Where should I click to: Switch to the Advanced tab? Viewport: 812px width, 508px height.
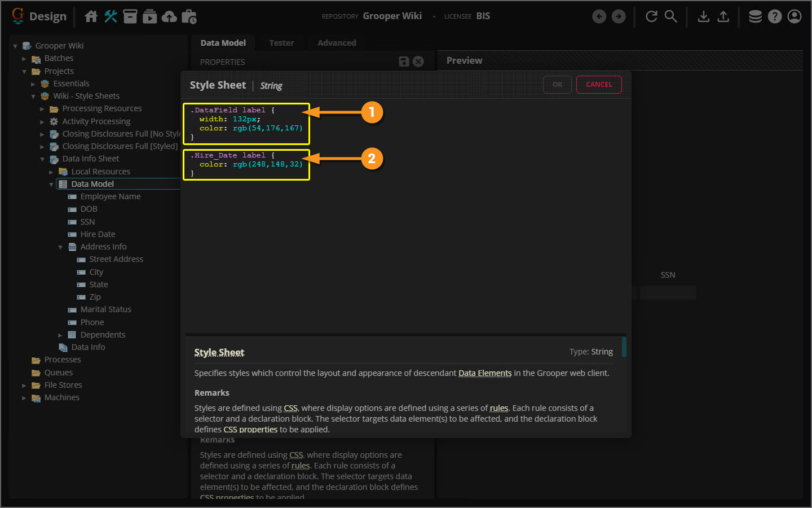pos(337,43)
